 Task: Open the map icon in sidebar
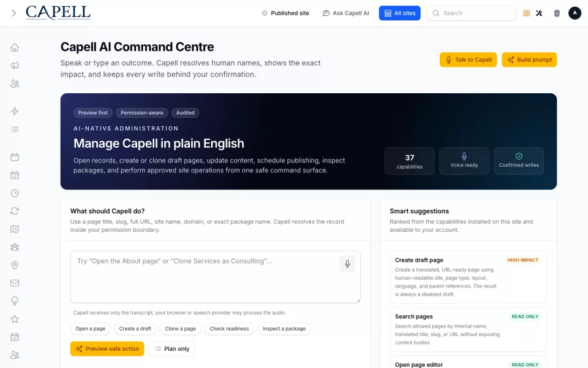15,229
